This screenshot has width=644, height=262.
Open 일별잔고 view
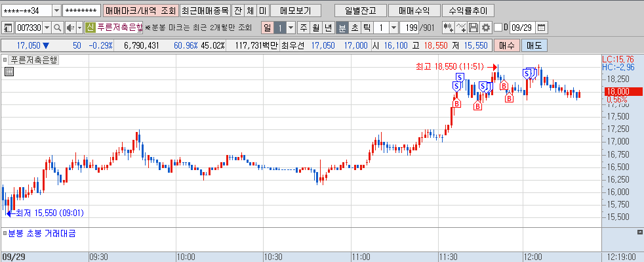click(x=360, y=11)
